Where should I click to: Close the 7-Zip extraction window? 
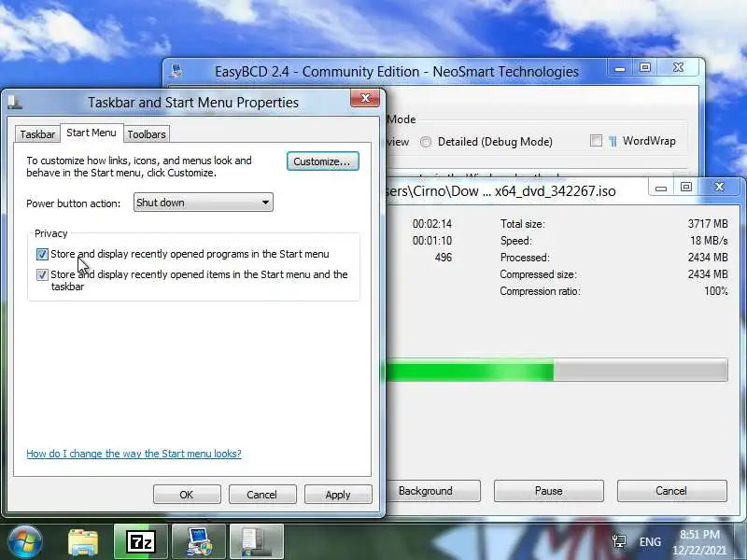point(719,188)
